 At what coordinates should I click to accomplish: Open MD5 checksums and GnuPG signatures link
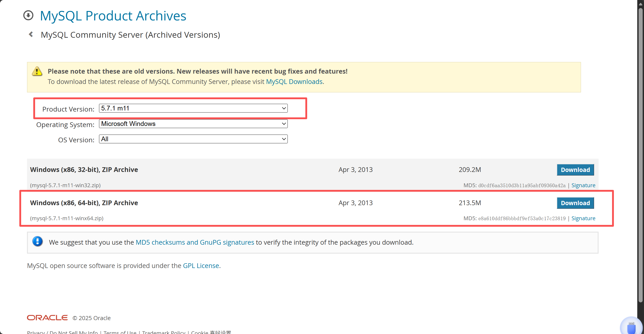coord(195,242)
